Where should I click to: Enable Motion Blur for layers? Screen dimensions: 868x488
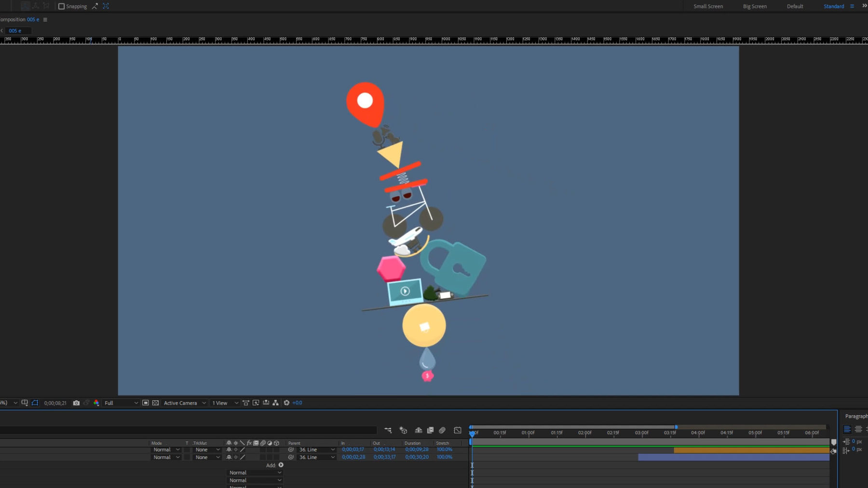(442, 430)
